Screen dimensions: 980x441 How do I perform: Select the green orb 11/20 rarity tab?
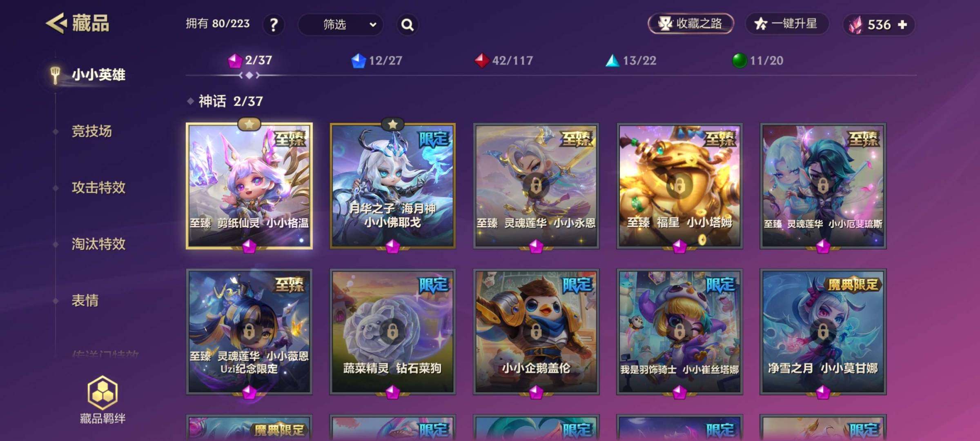click(757, 61)
